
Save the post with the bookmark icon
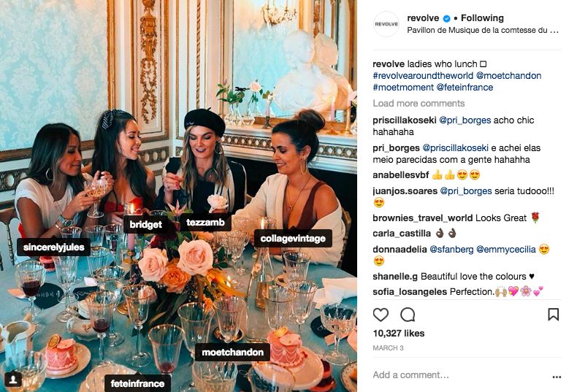(x=553, y=315)
